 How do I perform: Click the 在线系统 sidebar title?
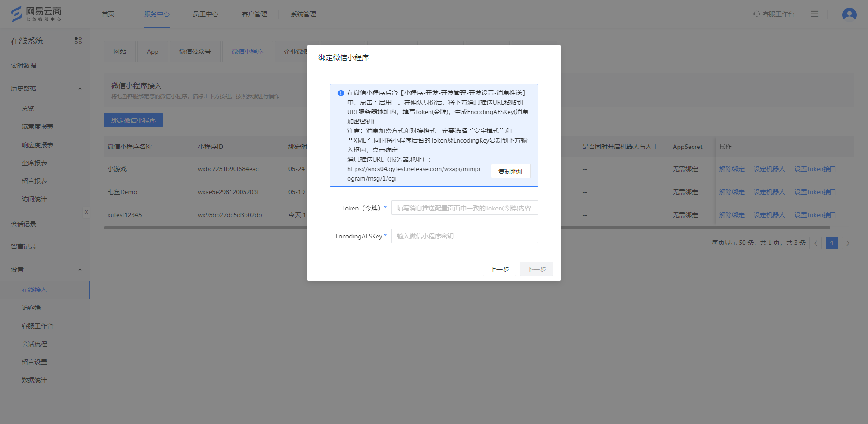(27, 41)
